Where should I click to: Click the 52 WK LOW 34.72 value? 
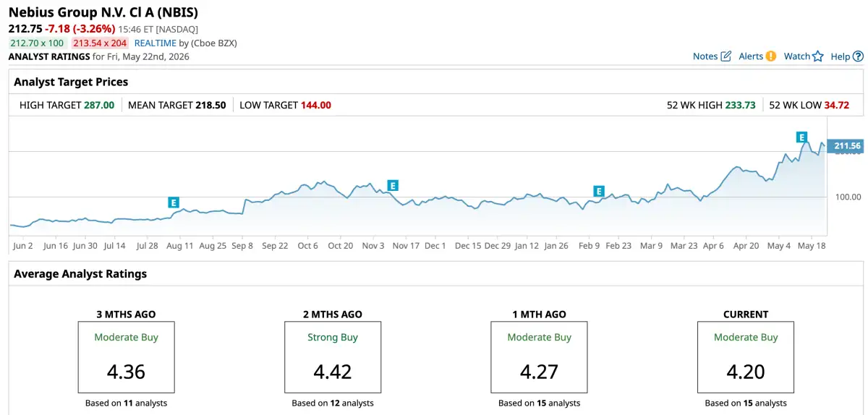[x=837, y=105]
